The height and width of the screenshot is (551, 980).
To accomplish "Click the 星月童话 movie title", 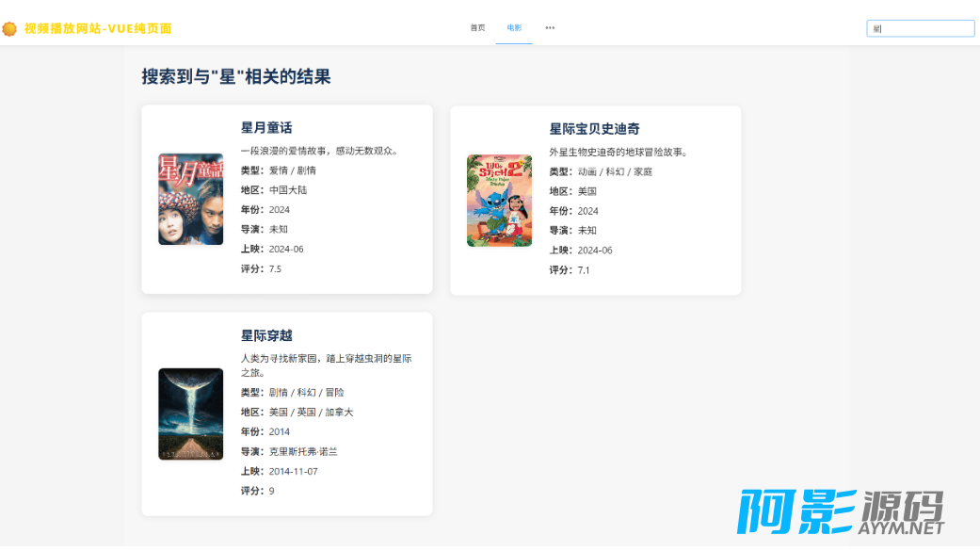I will 266,127.
